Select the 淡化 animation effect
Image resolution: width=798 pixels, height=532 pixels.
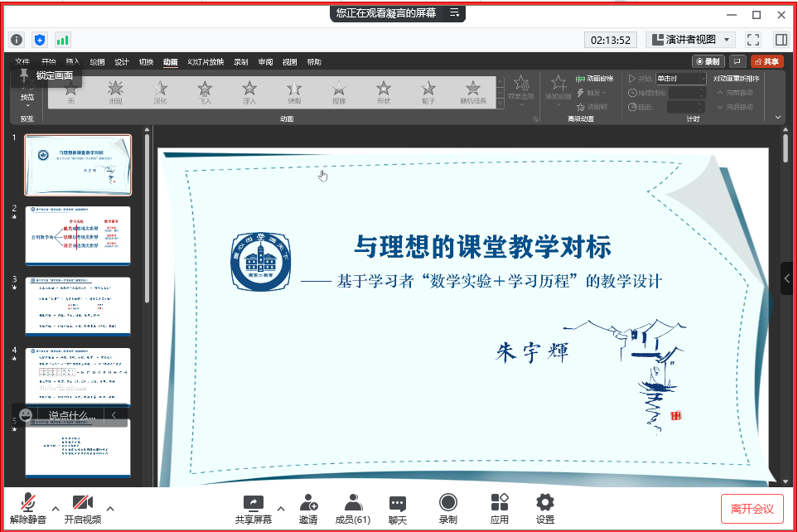(x=160, y=92)
